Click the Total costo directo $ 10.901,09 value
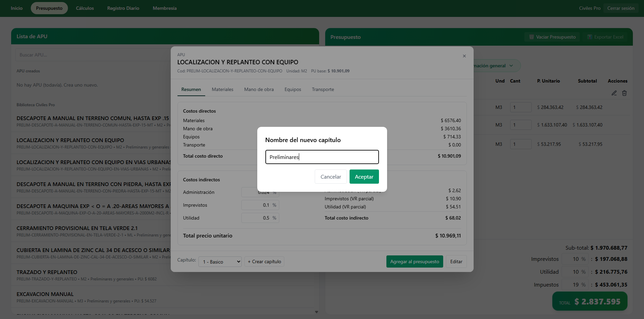 449,156
